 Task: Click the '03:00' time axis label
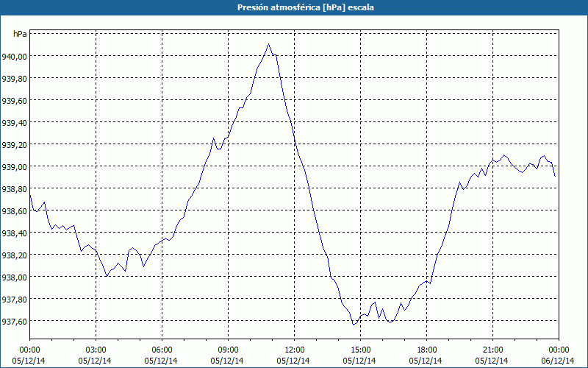click(96, 350)
